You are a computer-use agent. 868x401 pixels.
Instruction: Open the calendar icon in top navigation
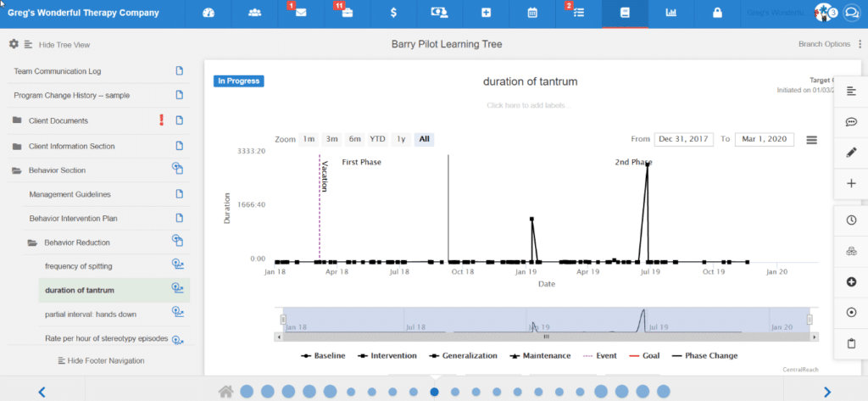click(x=532, y=14)
